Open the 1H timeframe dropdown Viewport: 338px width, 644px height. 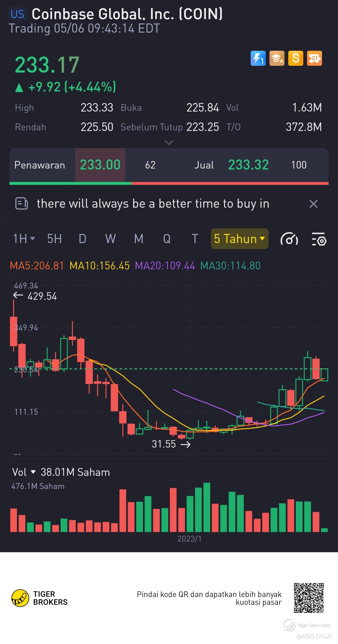24,239
